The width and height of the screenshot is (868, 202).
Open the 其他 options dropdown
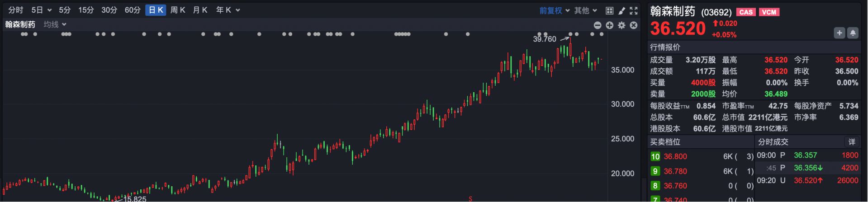586,10
